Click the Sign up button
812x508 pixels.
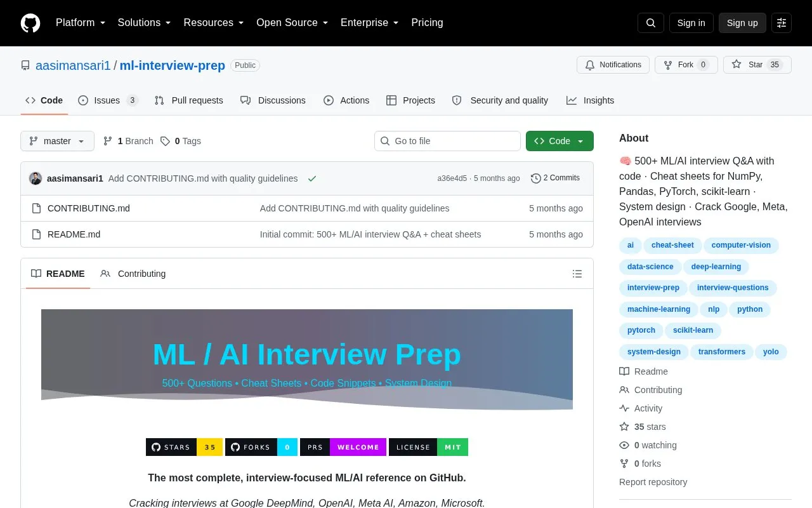click(742, 23)
